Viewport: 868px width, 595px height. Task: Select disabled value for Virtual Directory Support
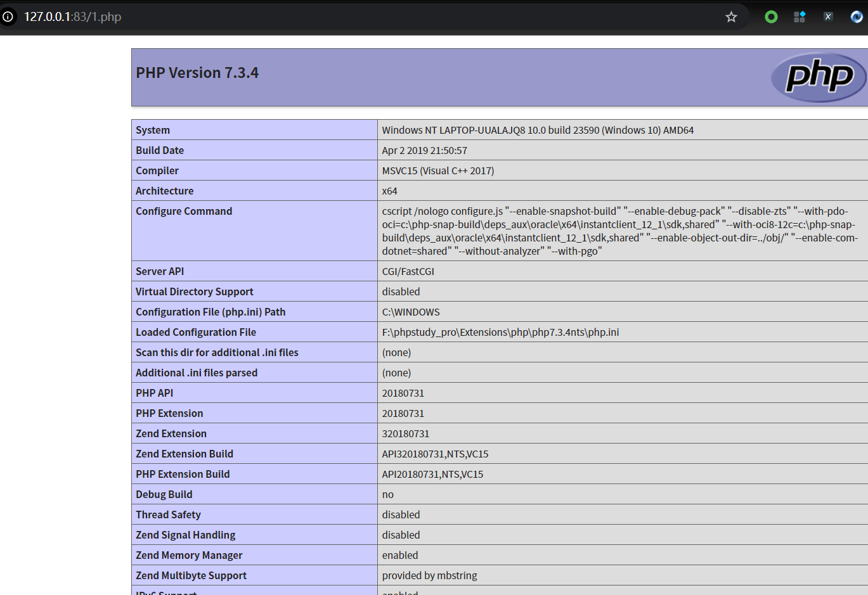pos(401,291)
